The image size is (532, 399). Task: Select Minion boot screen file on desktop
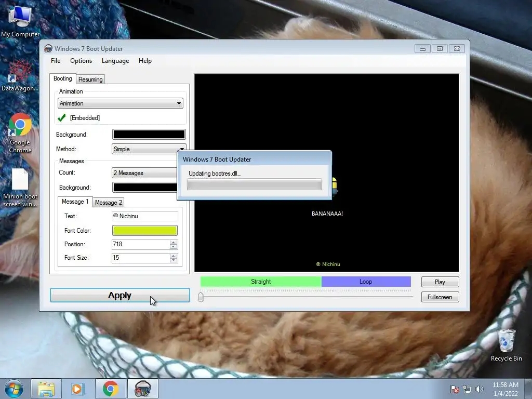pos(20,187)
